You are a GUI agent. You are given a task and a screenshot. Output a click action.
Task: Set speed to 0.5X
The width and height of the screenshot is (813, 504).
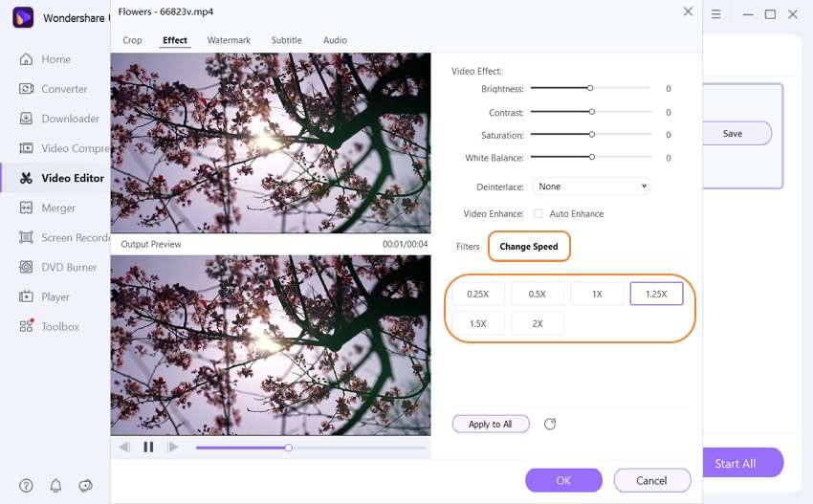point(538,294)
